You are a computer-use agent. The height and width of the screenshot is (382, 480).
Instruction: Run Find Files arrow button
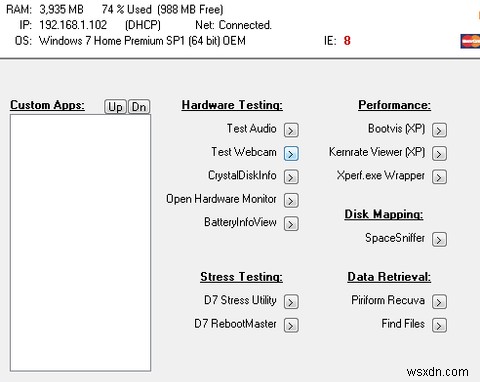(x=439, y=325)
